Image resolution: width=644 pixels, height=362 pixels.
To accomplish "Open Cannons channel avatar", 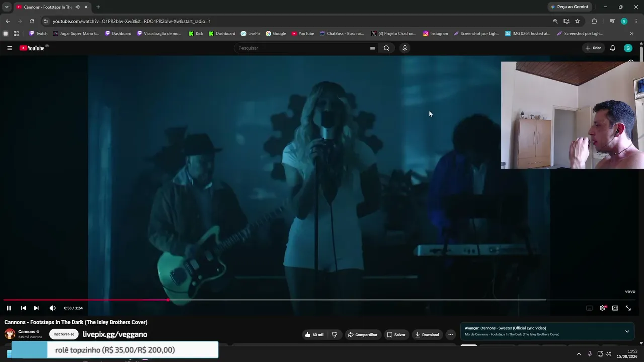I will (10, 334).
